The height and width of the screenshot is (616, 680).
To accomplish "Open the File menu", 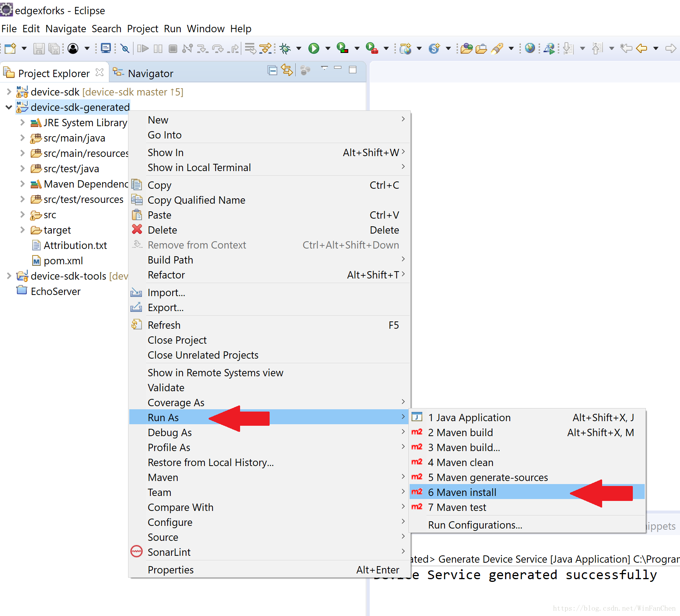I will (x=9, y=29).
